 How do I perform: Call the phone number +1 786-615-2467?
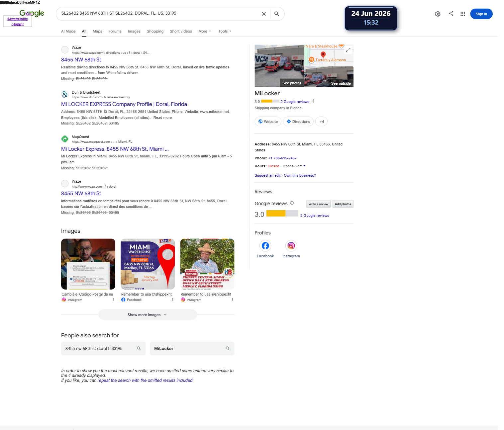coord(282,158)
